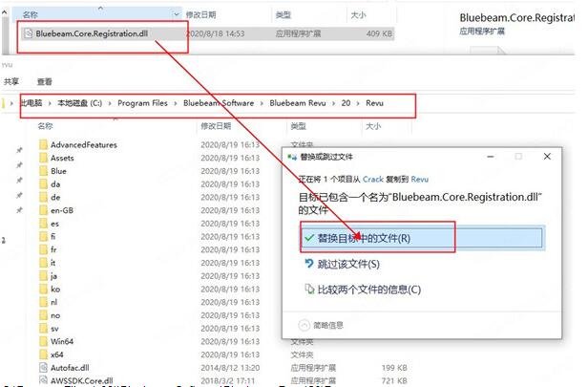Click the AWSSDK.Core.dll file icon
Viewport: 588px width, 387px height.
(x=43, y=380)
